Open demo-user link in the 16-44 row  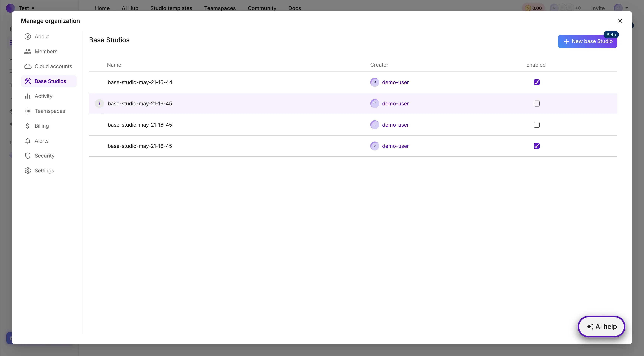click(395, 82)
